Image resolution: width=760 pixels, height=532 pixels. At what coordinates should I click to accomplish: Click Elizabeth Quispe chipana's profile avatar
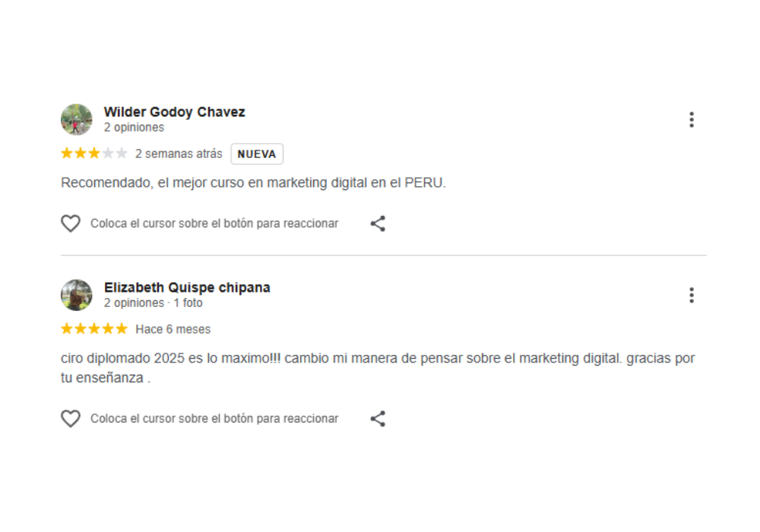(76, 295)
